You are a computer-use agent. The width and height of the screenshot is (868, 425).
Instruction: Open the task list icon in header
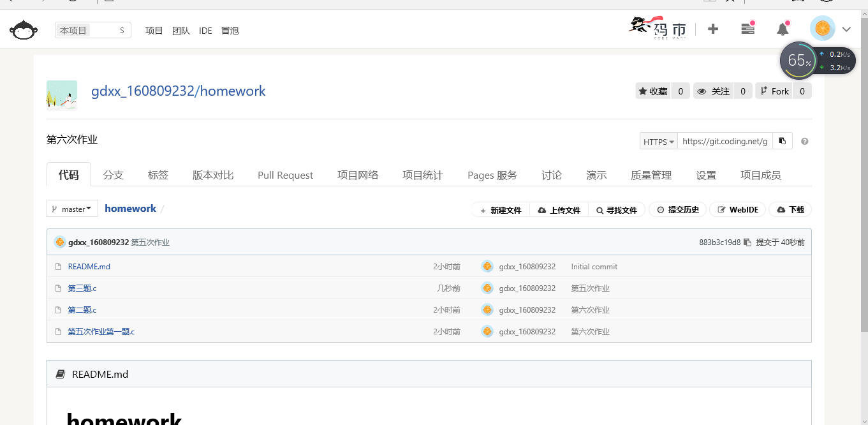(x=747, y=29)
